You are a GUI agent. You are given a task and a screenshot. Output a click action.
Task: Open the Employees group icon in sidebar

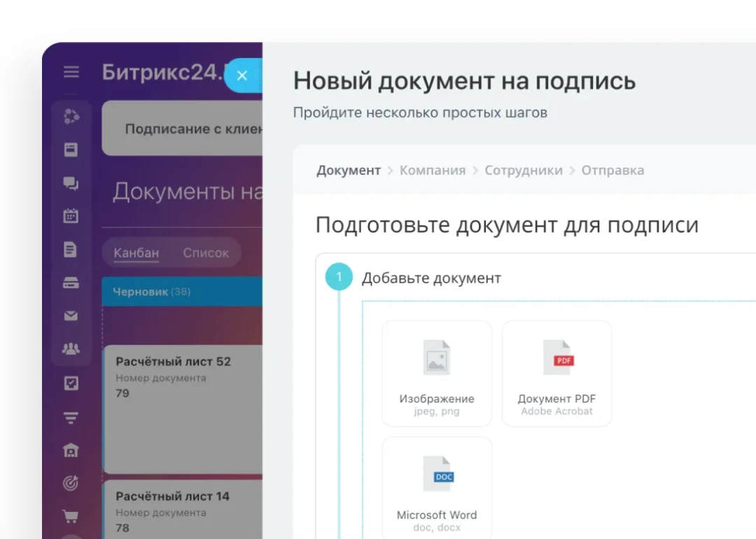click(x=71, y=348)
